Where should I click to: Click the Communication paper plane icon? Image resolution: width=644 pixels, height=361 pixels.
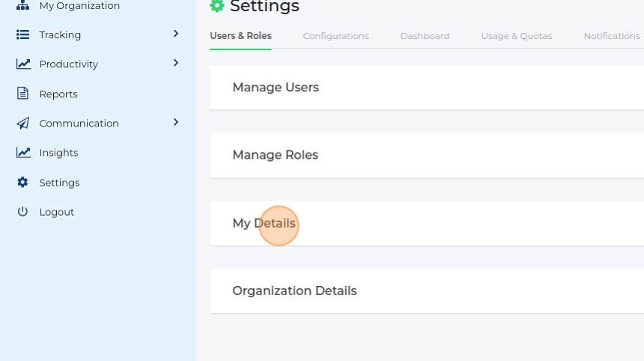tap(22, 124)
